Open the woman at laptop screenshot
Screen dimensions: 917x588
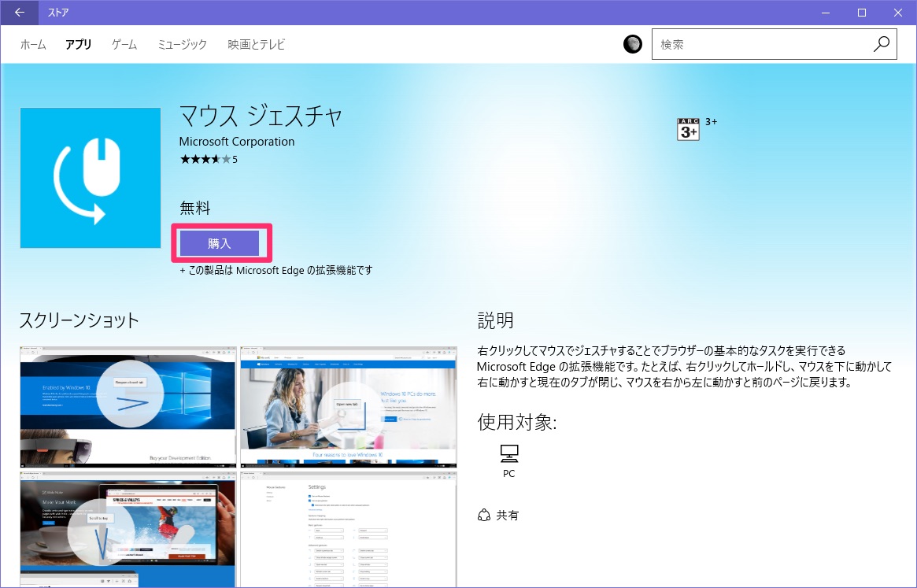coord(349,407)
